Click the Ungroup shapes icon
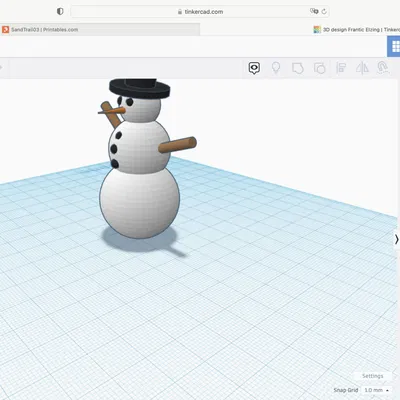400x400 pixels. [320, 68]
